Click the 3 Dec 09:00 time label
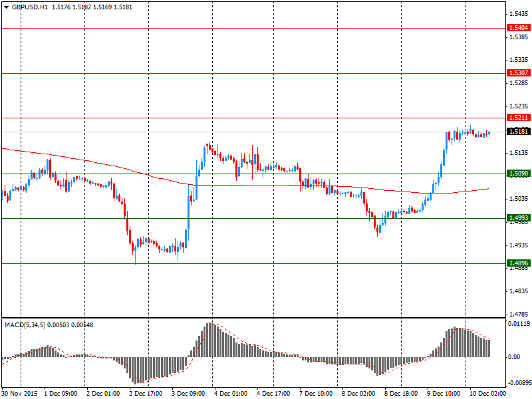Screen dimensions: 532x399 tap(188, 394)
